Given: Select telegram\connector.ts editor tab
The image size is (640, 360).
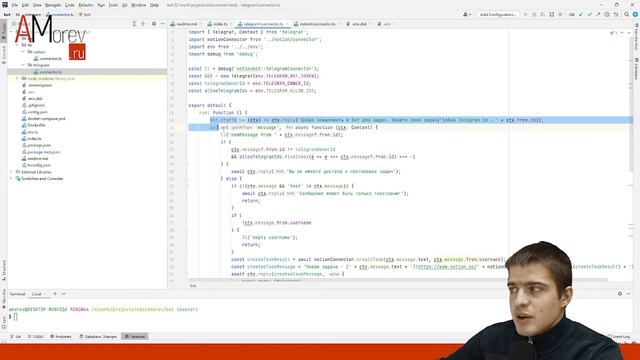Looking at the screenshot, I should tap(262, 24).
